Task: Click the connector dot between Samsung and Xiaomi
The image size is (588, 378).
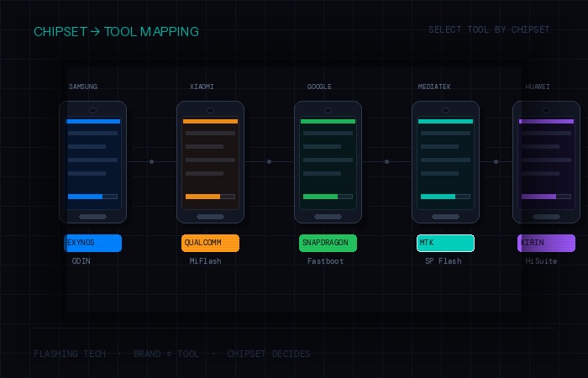Action: pyautogui.click(x=151, y=161)
